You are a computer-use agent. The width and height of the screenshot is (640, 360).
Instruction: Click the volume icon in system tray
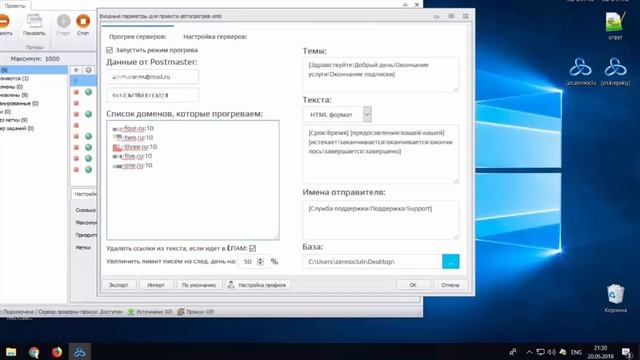[x=551, y=352]
